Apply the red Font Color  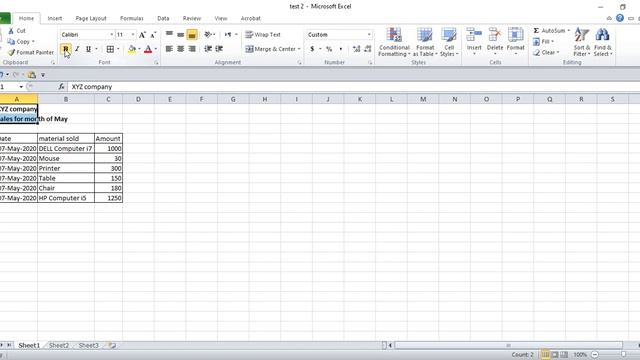(148, 49)
